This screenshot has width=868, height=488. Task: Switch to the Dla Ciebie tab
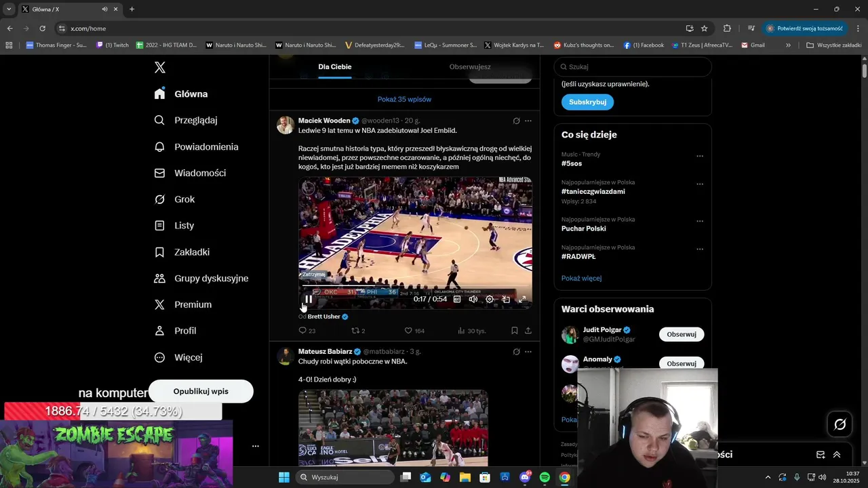click(335, 66)
